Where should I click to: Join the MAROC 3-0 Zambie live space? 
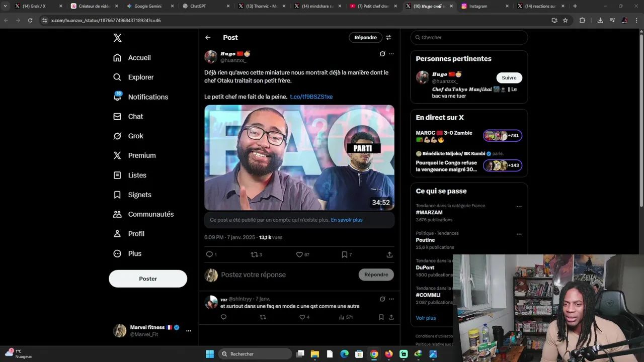(x=468, y=136)
